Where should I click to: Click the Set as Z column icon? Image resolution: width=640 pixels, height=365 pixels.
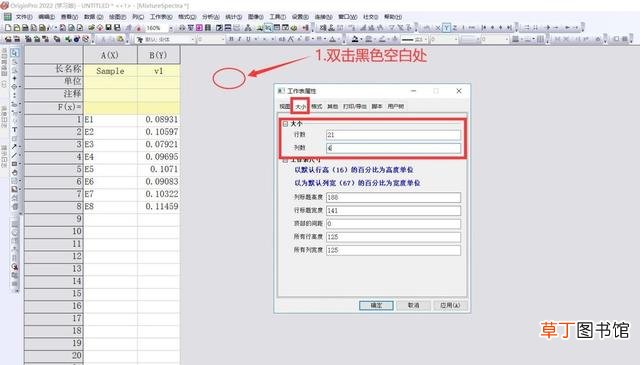[x=454, y=28]
